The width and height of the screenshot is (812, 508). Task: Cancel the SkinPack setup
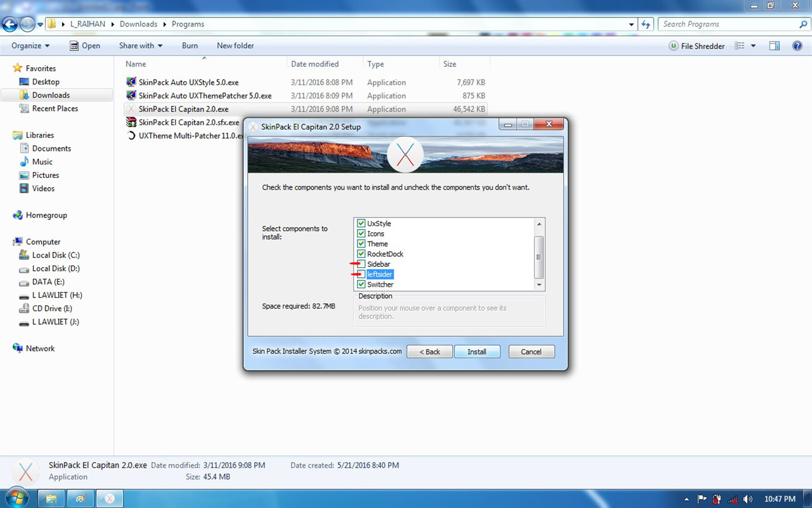[x=532, y=352]
